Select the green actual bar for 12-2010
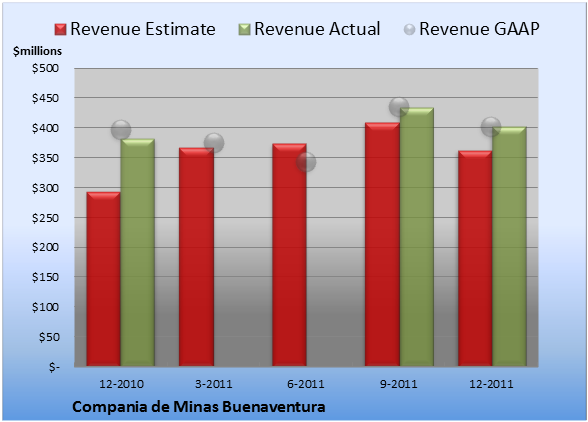The width and height of the screenshot is (588, 422). [x=138, y=252]
